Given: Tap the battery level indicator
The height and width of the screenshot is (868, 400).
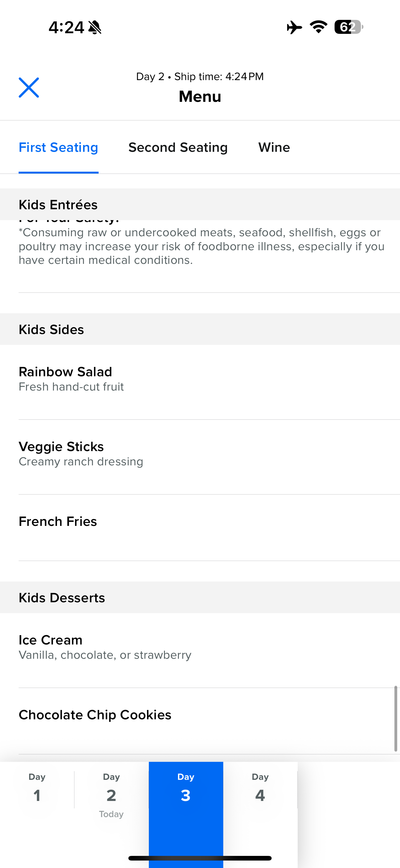Looking at the screenshot, I should [x=348, y=27].
